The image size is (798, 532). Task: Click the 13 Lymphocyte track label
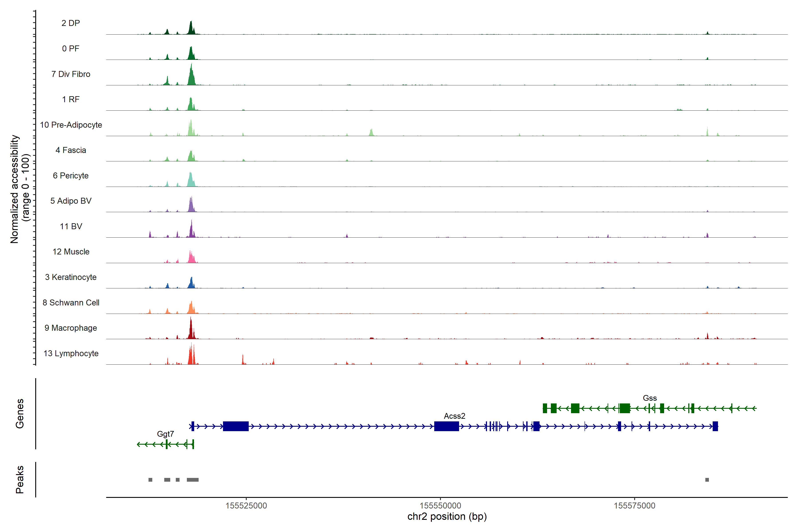click(x=71, y=354)
